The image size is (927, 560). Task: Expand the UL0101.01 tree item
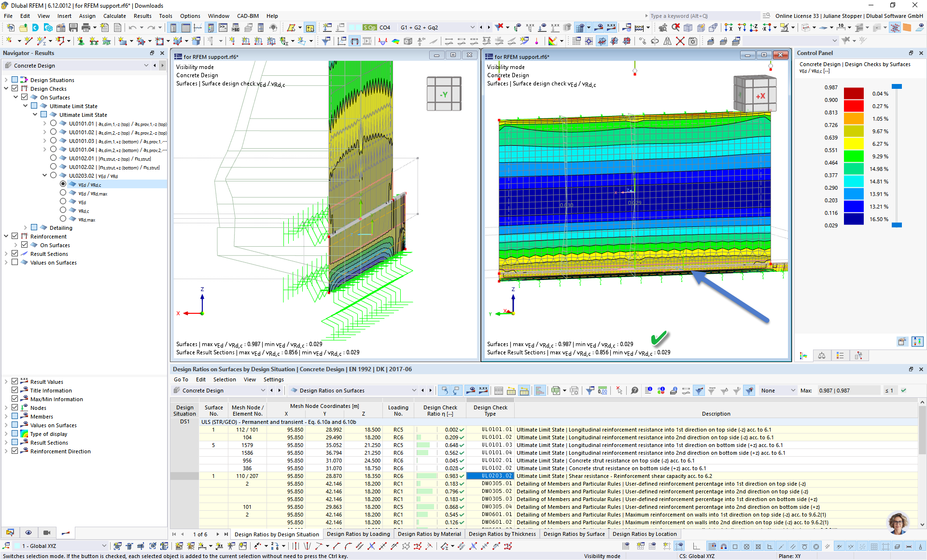pos(45,124)
